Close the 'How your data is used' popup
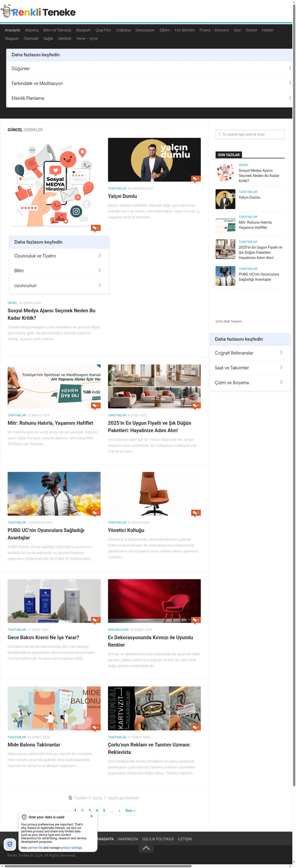The height and width of the screenshot is (868, 296). tap(91, 816)
